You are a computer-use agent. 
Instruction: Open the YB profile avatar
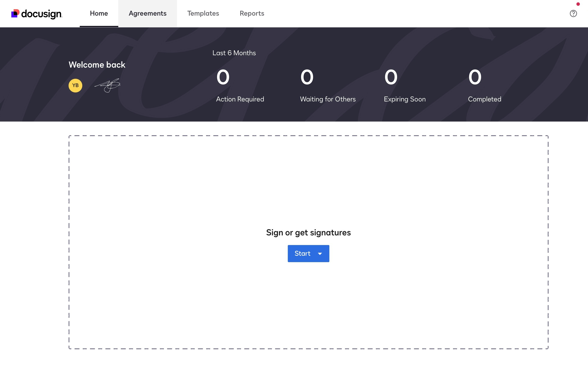[x=75, y=85]
